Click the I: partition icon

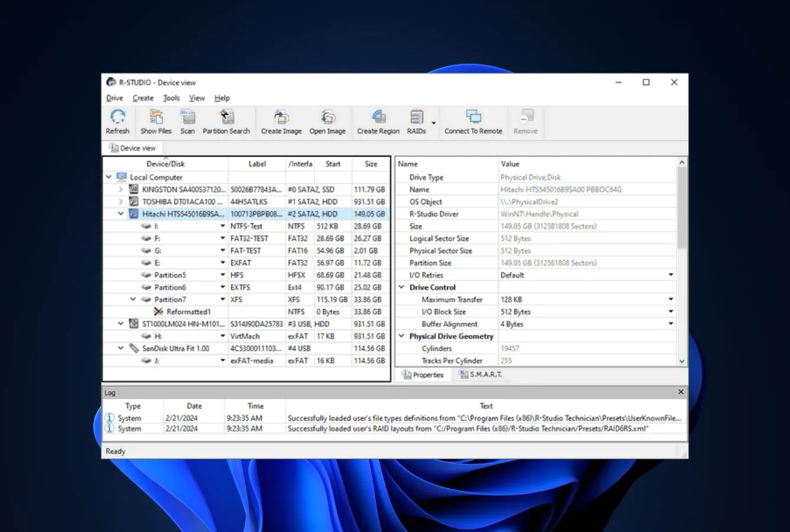tap(146, 226)
